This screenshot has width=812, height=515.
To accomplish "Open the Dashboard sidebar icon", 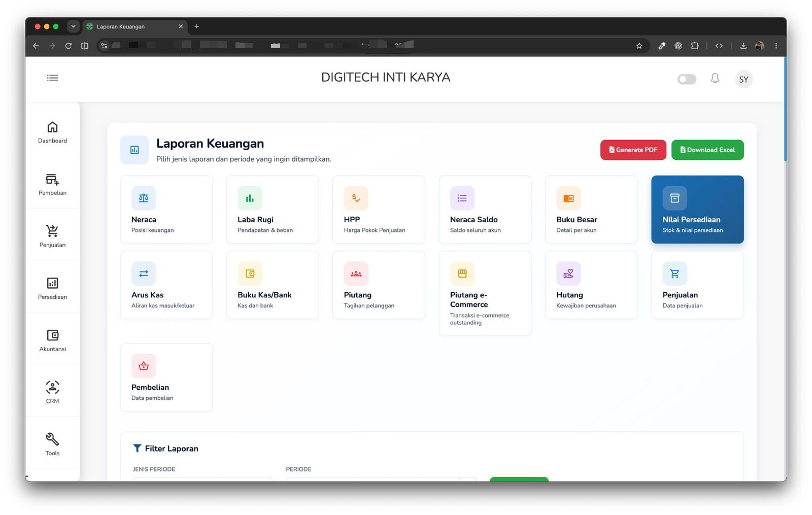I will 52,132.
